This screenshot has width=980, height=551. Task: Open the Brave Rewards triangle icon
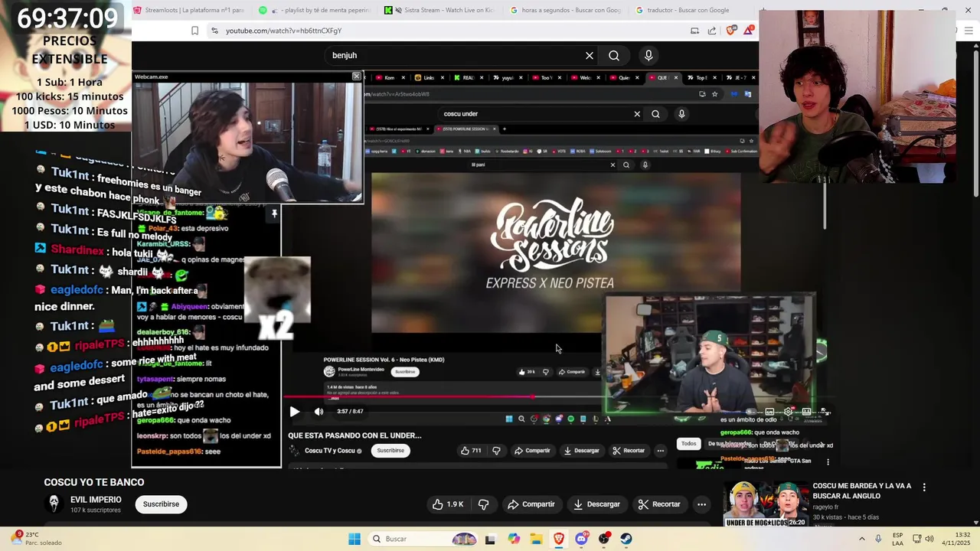point(749,31)
